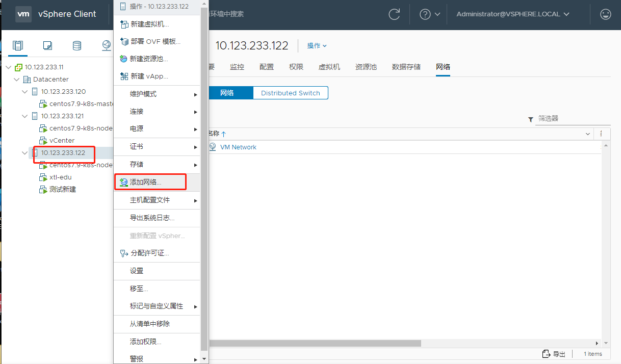Screen dimensions: 621x364
Task: Collapse the 10.123.233.121 host node
Action: [x=25, y=116]
